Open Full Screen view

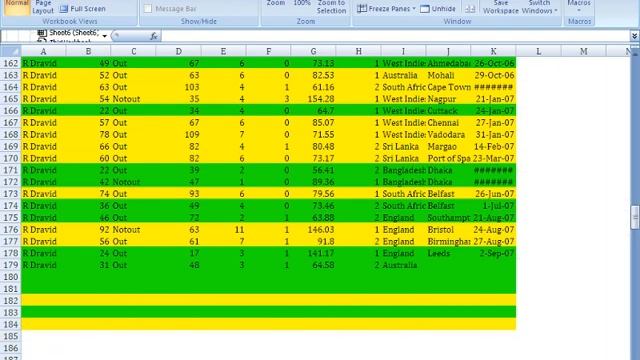point(82,9)
